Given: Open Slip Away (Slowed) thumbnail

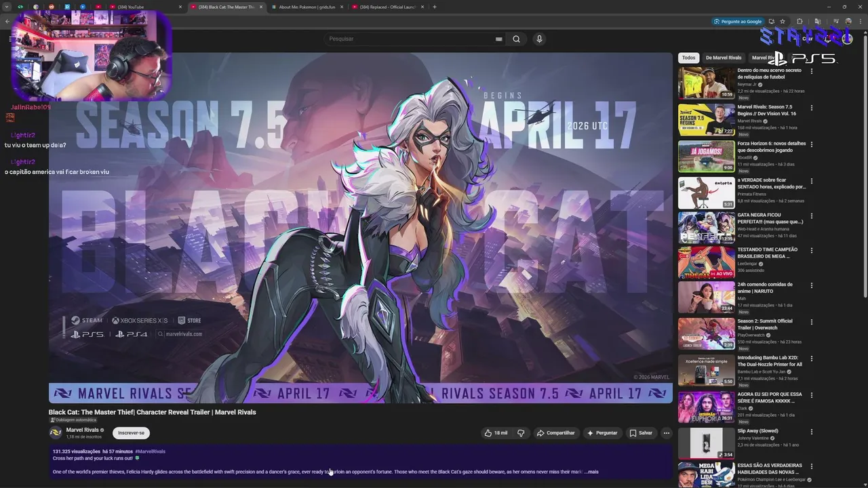Looking at the screenshot, I should click(707, 443).
